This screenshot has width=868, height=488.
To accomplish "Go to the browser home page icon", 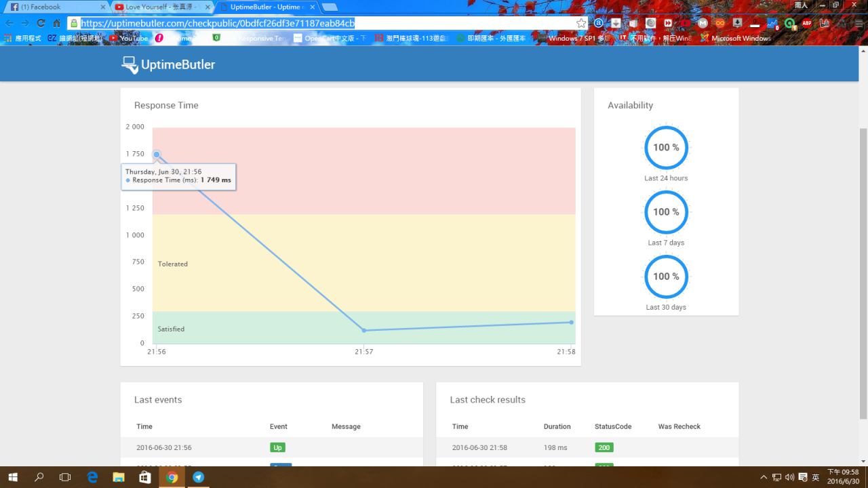I will click(57, 23).
